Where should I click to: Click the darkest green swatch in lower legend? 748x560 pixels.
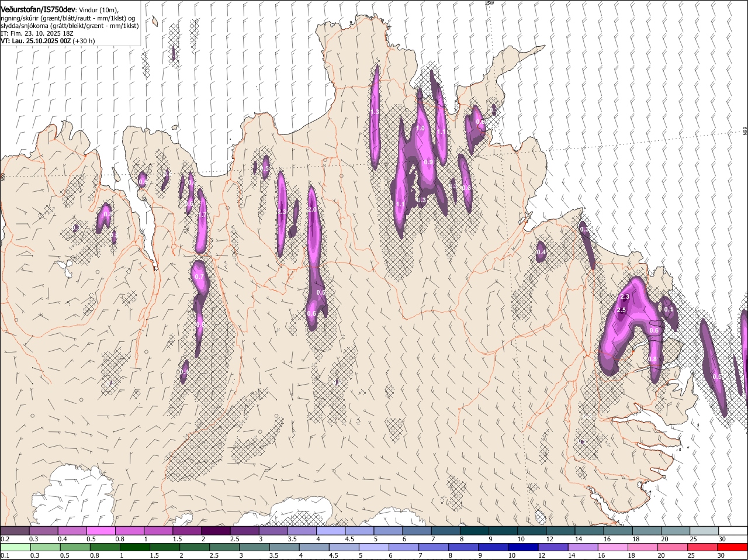pos(134,547)
